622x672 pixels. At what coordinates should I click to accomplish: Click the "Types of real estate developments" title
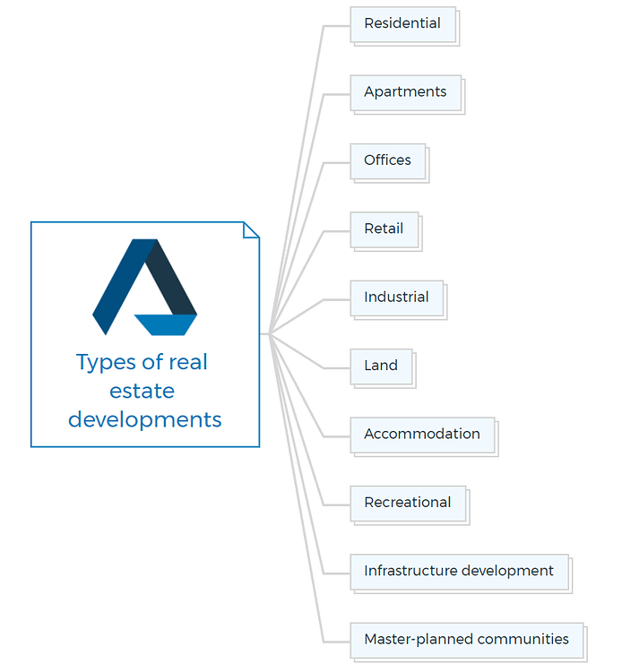point(144,391)
